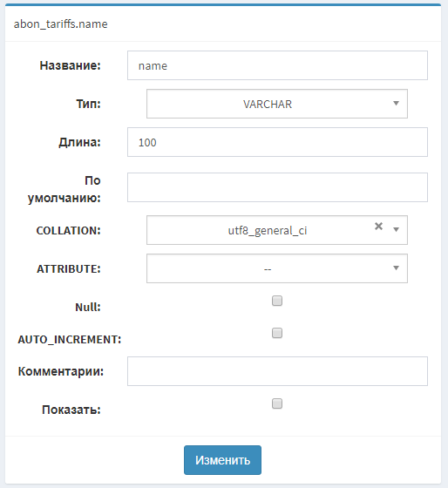Check the Показать checkbox
Viewport: 448px width, 488px height.
coord(277,403)
